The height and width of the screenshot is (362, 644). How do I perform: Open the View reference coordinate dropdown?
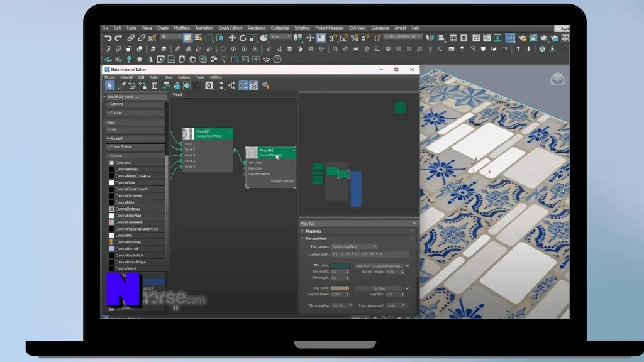tap(281, 36)
